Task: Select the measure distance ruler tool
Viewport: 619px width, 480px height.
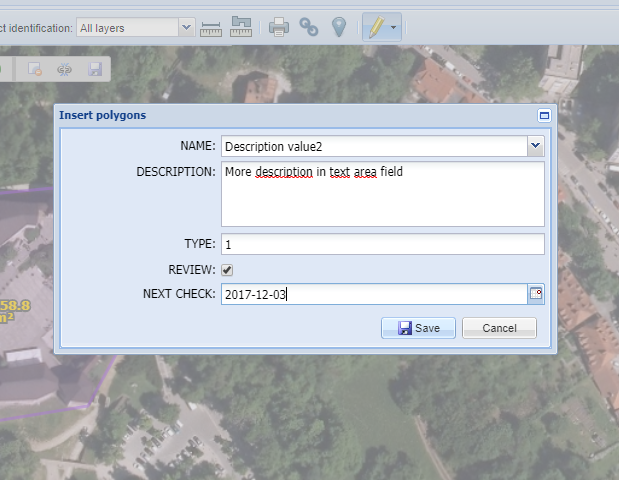Action: click(211, 28)
